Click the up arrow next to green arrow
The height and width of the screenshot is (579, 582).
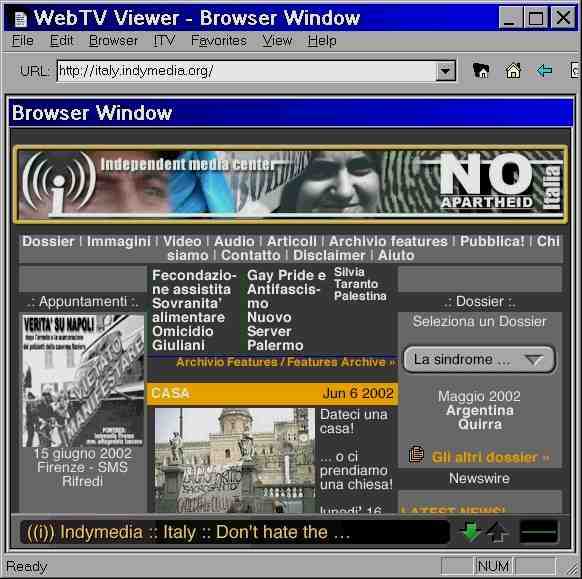[497, 531]
